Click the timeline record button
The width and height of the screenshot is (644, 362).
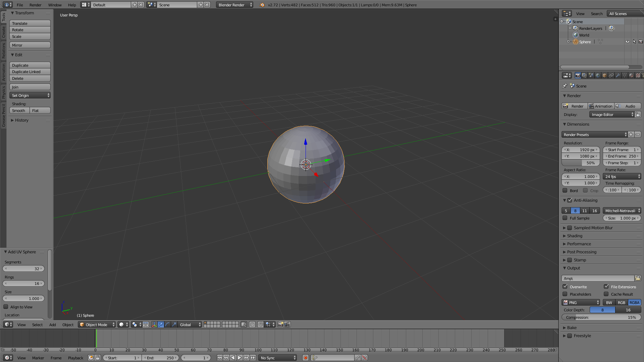pyautogui.click(x=305, y=358)
